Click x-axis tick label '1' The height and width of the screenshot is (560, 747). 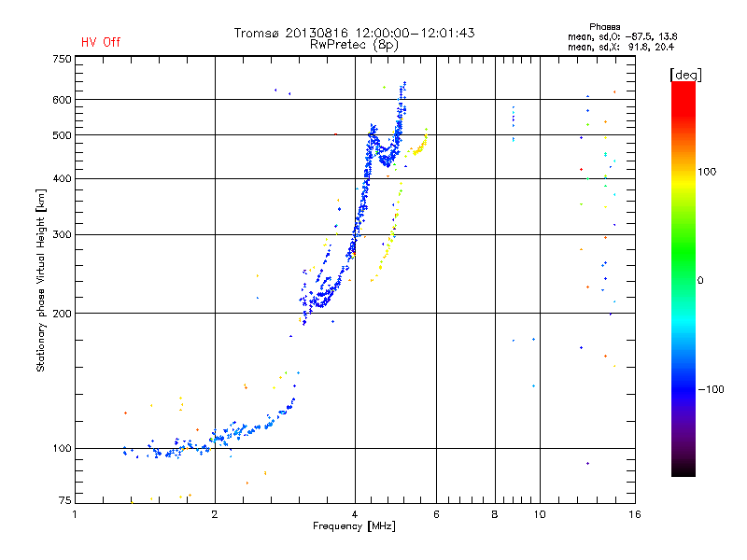pos(75,514)
